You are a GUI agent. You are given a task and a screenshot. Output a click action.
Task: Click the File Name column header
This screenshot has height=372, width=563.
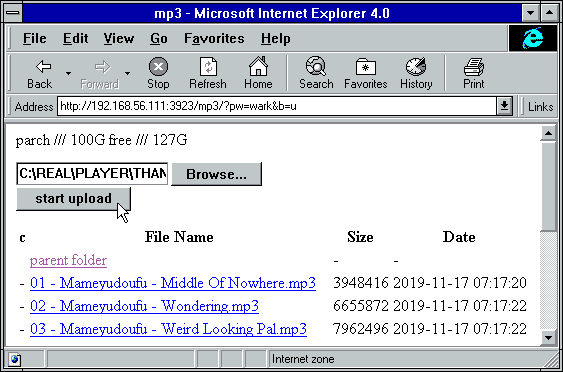(179, 237)
